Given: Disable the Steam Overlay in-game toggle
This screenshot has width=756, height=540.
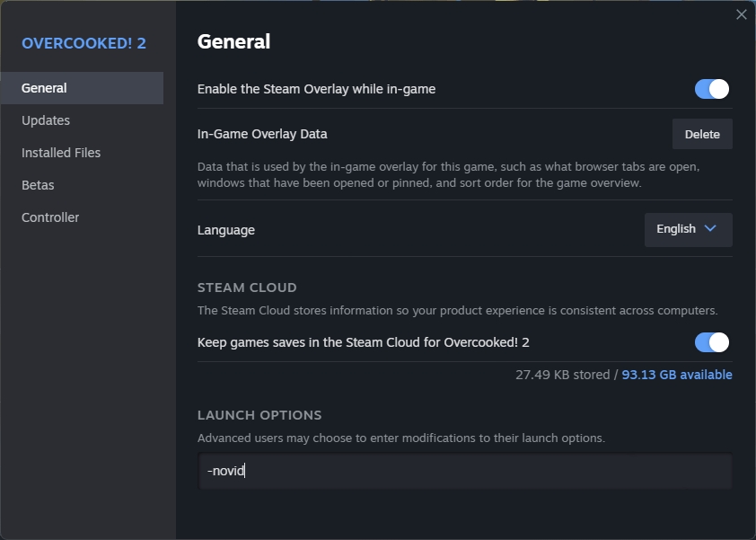Looking at the screenshot, I should click(711, 89).
